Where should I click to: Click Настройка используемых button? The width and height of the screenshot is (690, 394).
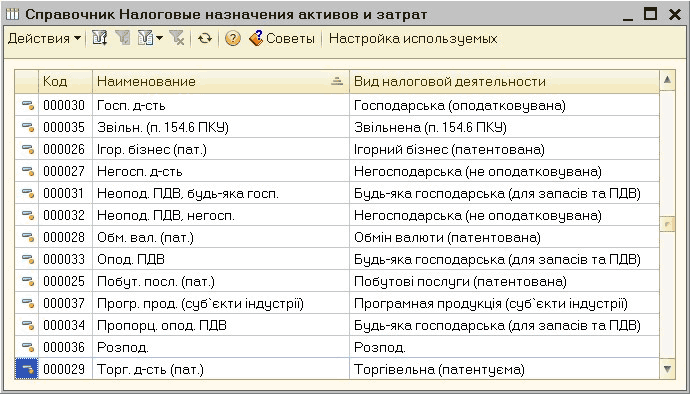413,39
